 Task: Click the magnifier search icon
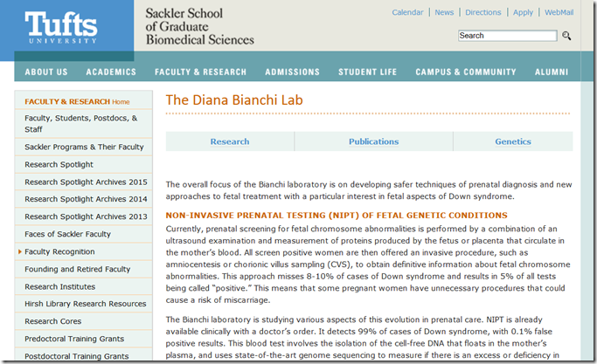pos(566,36)
